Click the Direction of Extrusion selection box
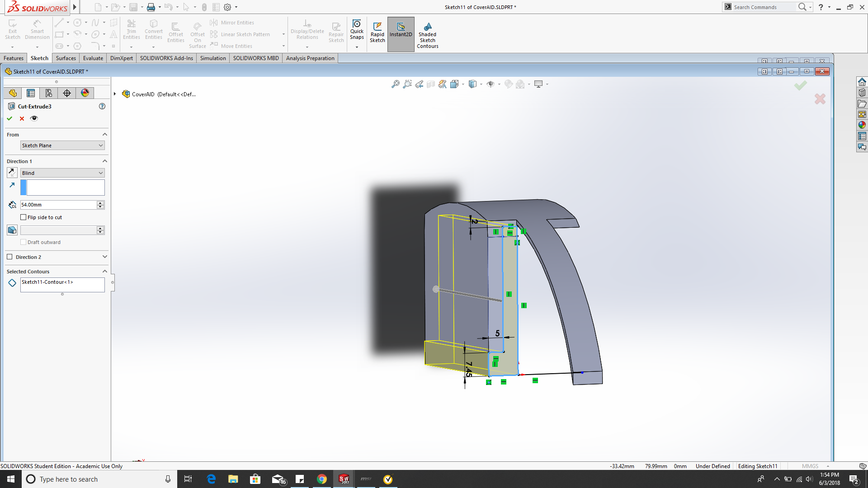Image resolution: width=868 pixels, height=488 pixels. pyautogui.click(x=66, y=188)
